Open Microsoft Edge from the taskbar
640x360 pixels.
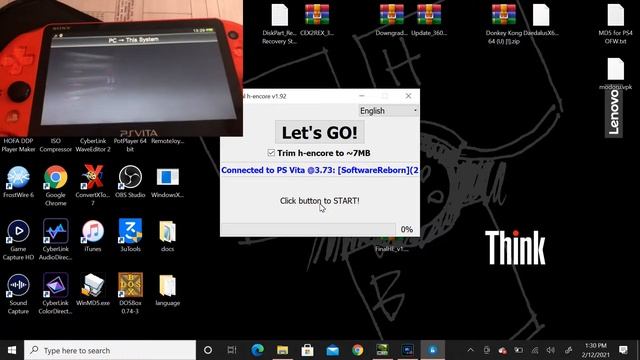tap(257, 350)
